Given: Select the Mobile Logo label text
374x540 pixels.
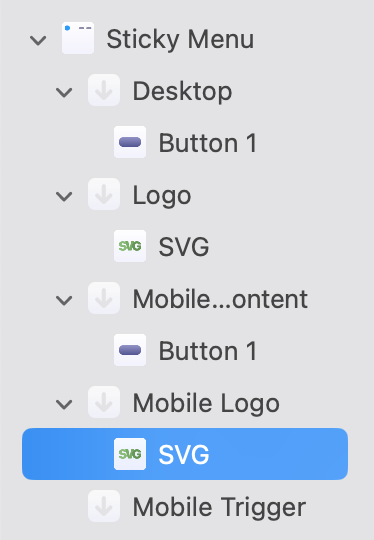Looking at the screenshot, I should (206, 403).
